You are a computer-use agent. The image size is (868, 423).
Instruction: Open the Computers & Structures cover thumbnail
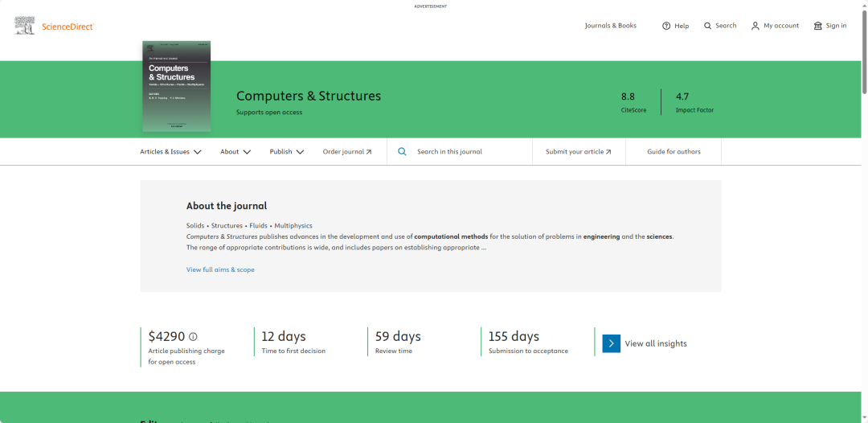(x=177, y=86)
